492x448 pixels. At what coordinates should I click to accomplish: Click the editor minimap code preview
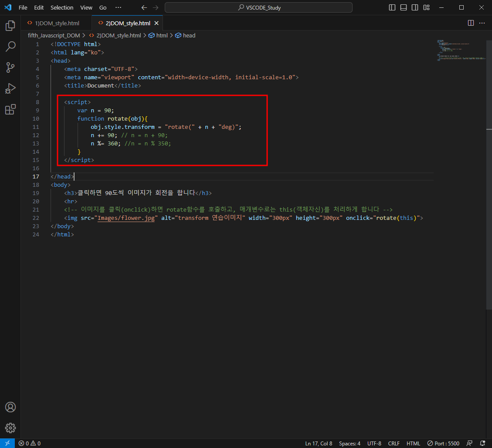coord(461,50)
